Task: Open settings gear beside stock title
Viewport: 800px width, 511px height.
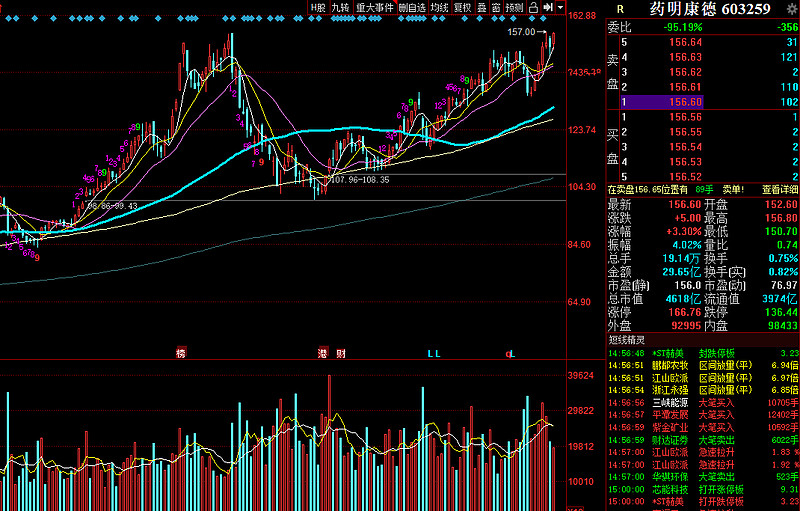Action: pos(792,8)
